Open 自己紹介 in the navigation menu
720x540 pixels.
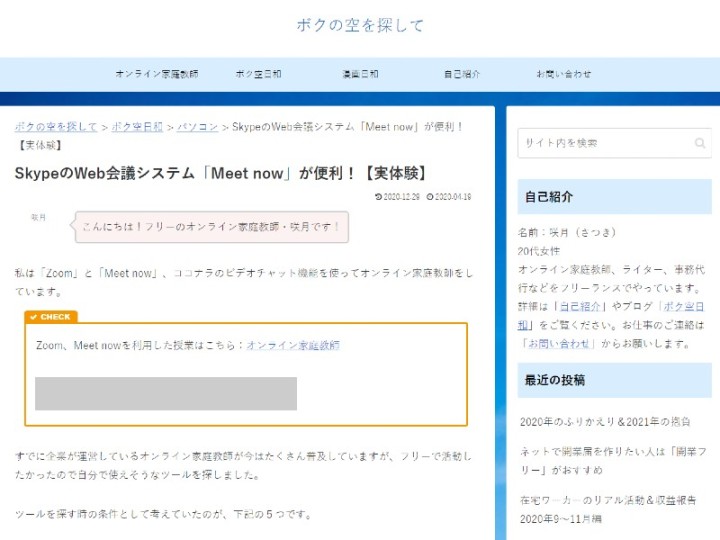pos(462,74)
